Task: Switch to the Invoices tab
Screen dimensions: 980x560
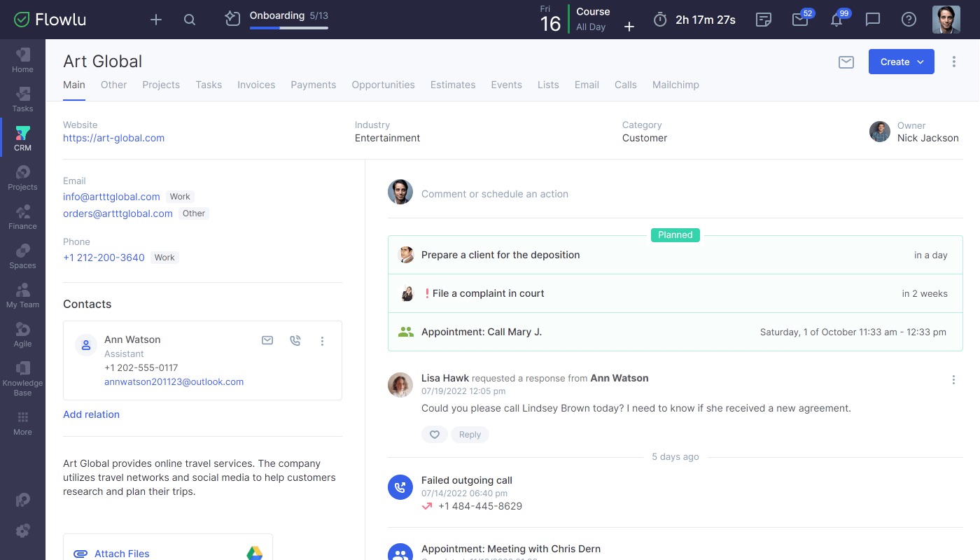Action: click(256, 85)
